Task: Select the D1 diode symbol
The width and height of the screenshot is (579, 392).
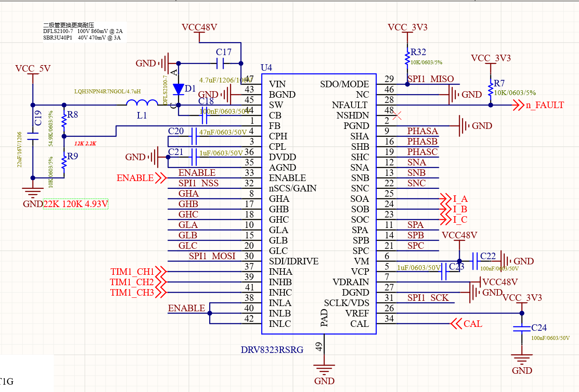Action: coord(178,89)
